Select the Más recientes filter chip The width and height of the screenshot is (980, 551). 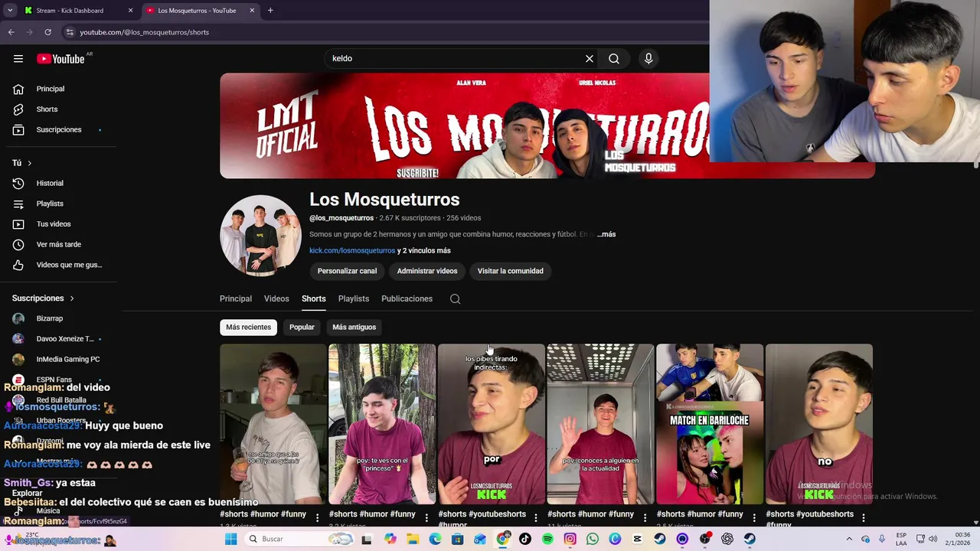point(248,327)
